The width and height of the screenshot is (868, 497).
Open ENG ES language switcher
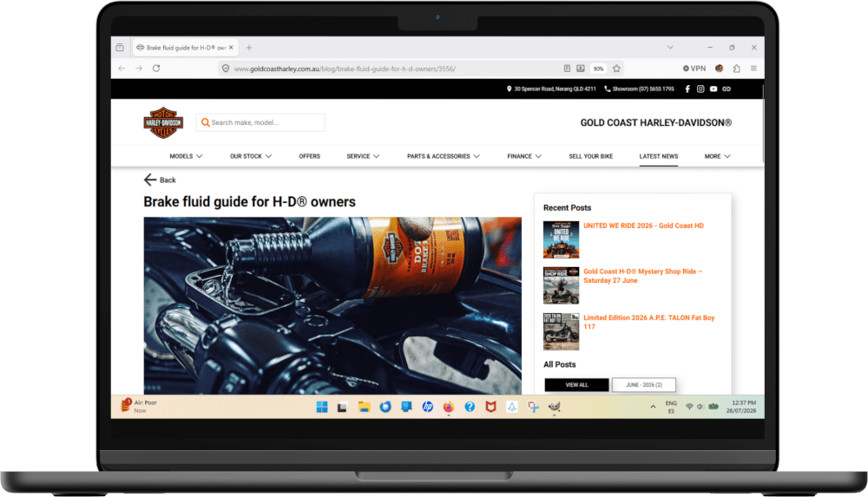point(671,407)
